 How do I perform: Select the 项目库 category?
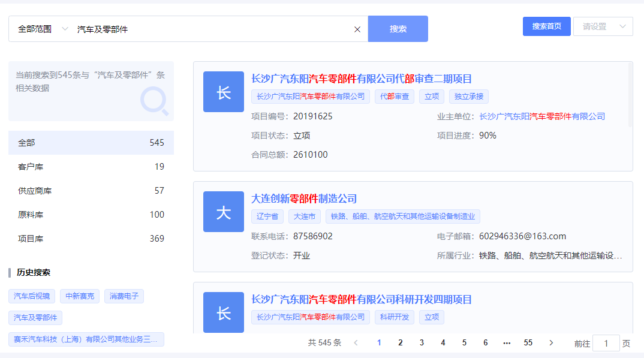coord(91,239)
